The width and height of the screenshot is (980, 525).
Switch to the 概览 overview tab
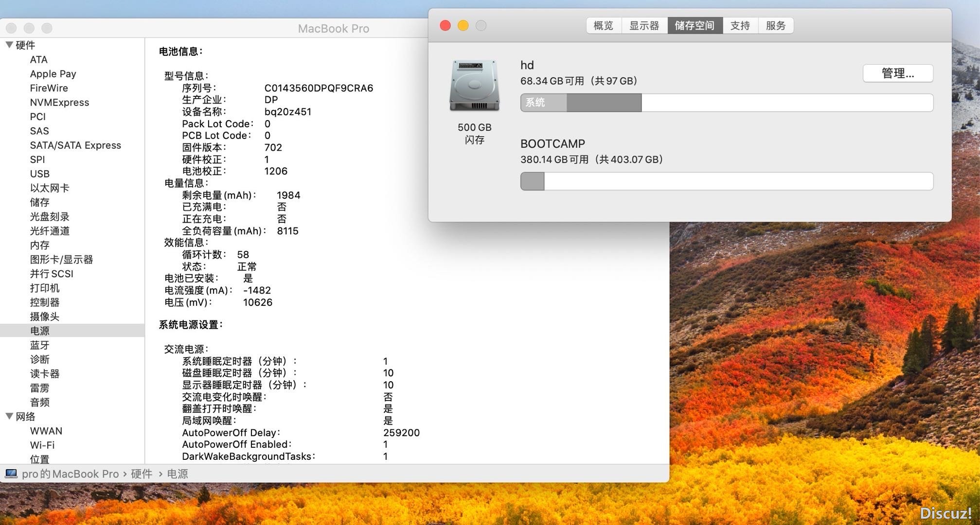coord(604,25)
